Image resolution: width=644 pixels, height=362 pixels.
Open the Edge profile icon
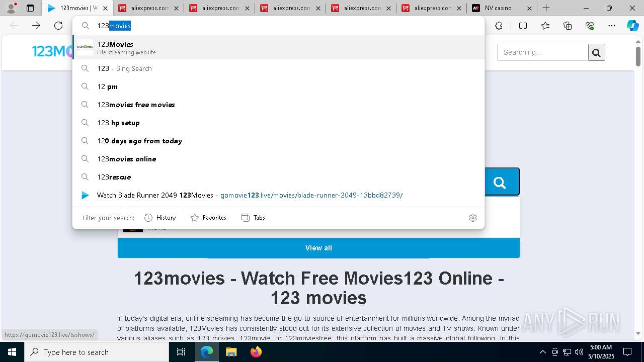point(11,8)
